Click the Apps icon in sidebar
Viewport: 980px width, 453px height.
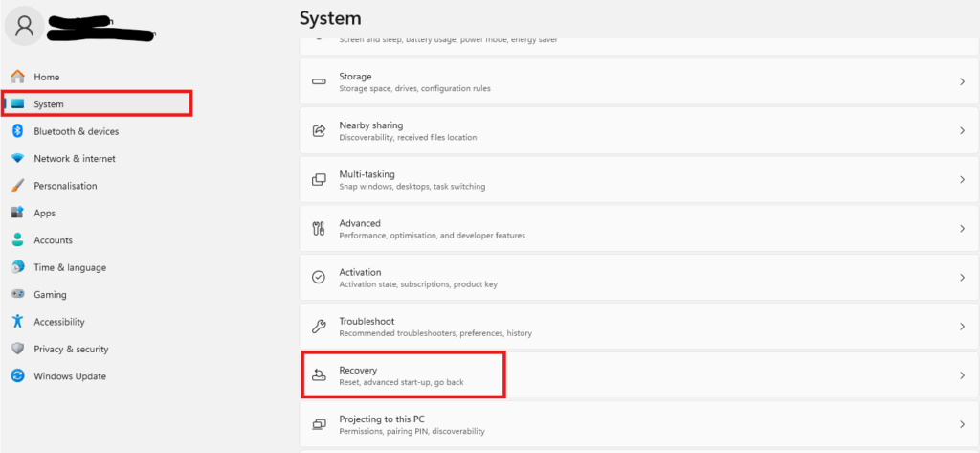pyautogui.click(x=17, y=213)
